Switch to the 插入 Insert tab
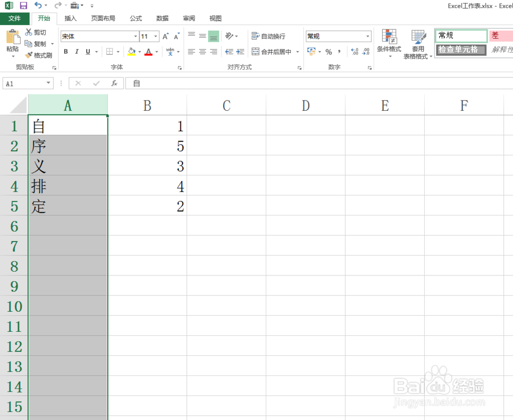513x420 pixels. (70, 18)
